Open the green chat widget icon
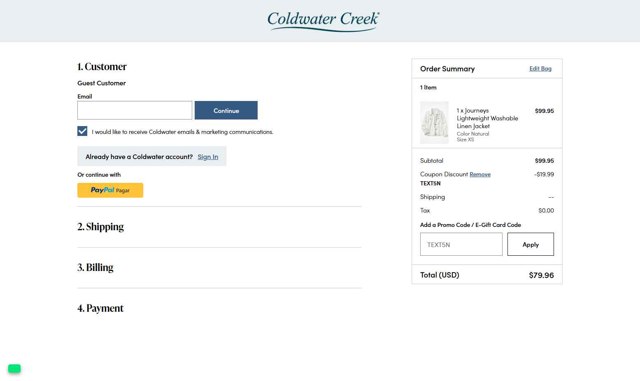This screenshot has height=381, width=640. click(14, 369)
